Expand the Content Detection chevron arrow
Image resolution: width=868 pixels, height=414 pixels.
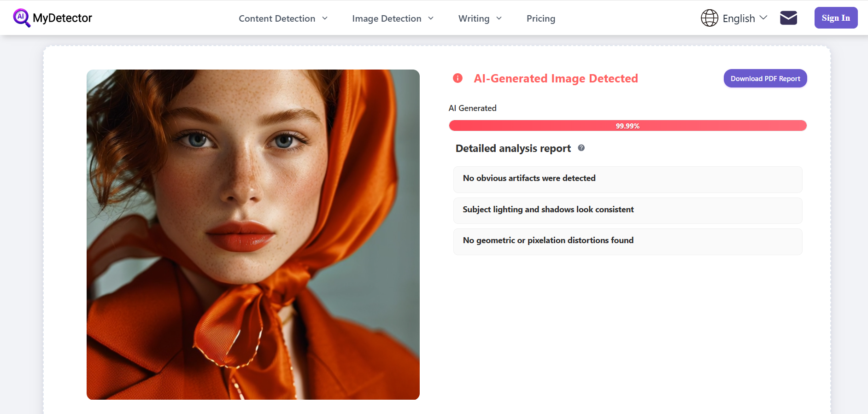pos(325,18)
